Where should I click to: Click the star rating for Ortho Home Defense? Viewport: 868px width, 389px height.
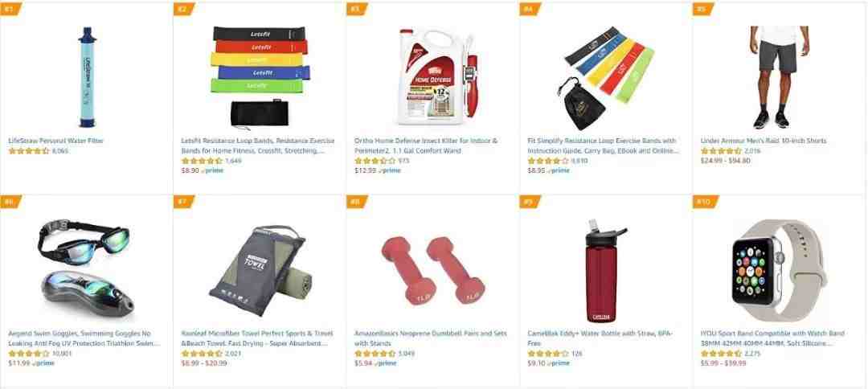[x=375, y=161]
